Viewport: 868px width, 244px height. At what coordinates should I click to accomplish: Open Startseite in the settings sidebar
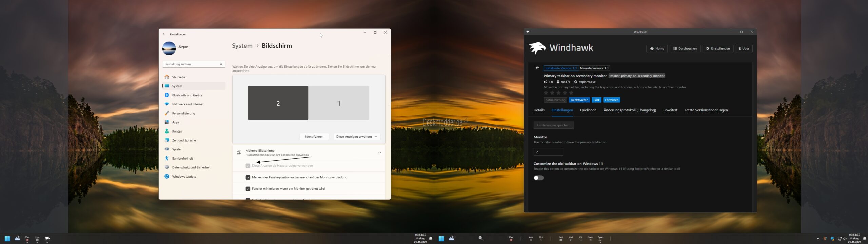(x=194, y=77)
